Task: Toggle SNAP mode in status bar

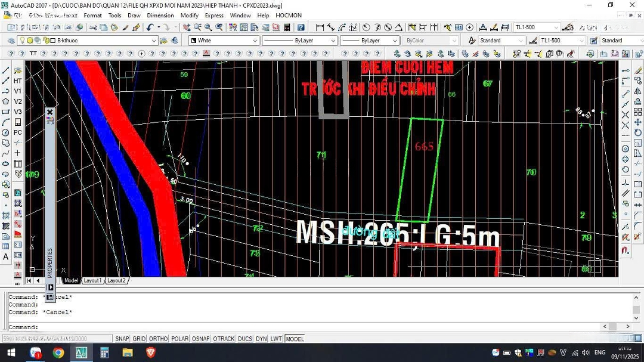Action: point(122,339)
